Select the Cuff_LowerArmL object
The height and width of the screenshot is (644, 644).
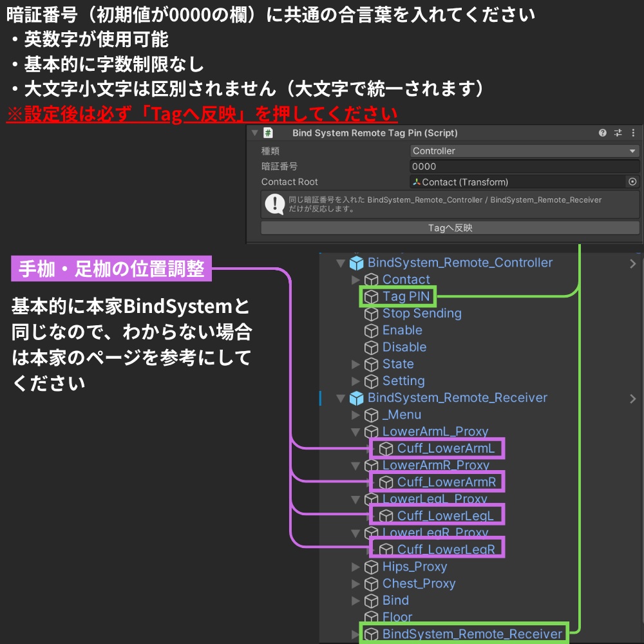point(446,448)
